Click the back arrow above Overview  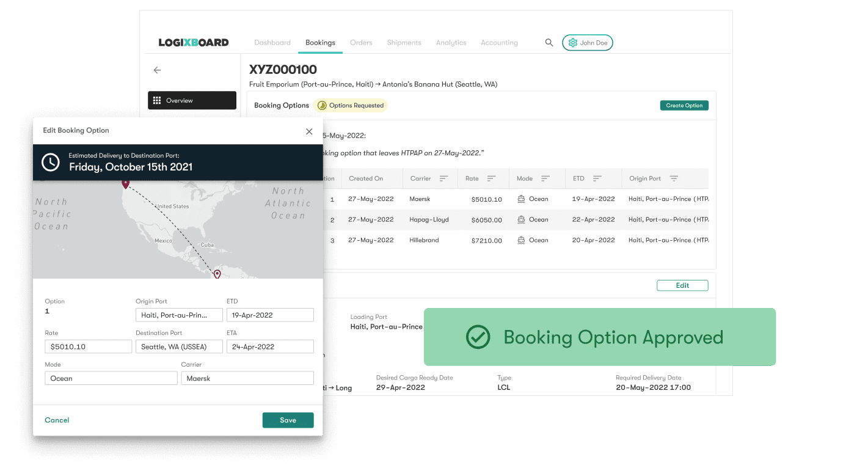coord(157,70)
